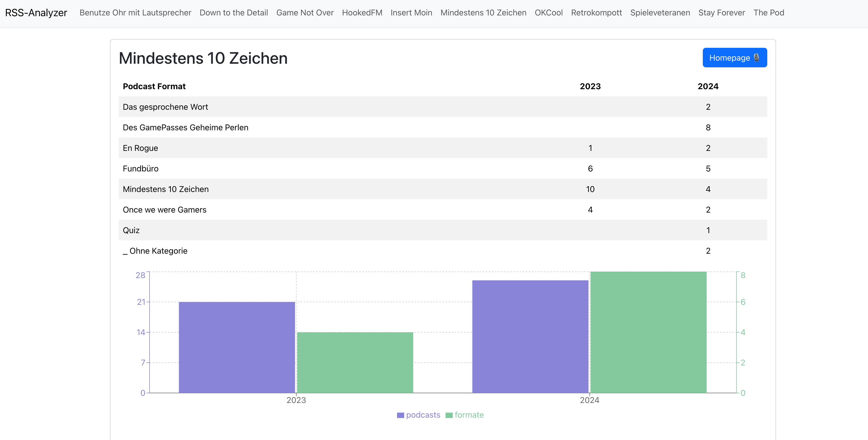868x440 pixels.
Task: Click the green formate legend swatch
Action: [449, 415]
